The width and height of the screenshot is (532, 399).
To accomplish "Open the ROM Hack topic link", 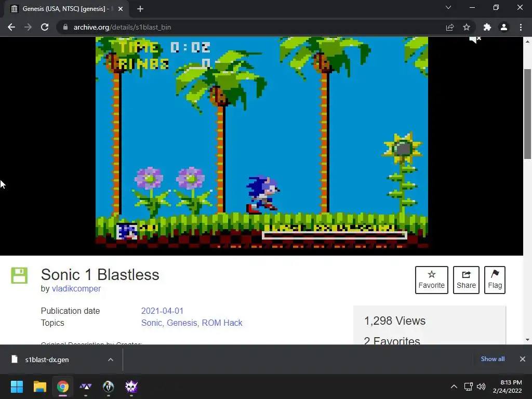I will click(222, 323).
